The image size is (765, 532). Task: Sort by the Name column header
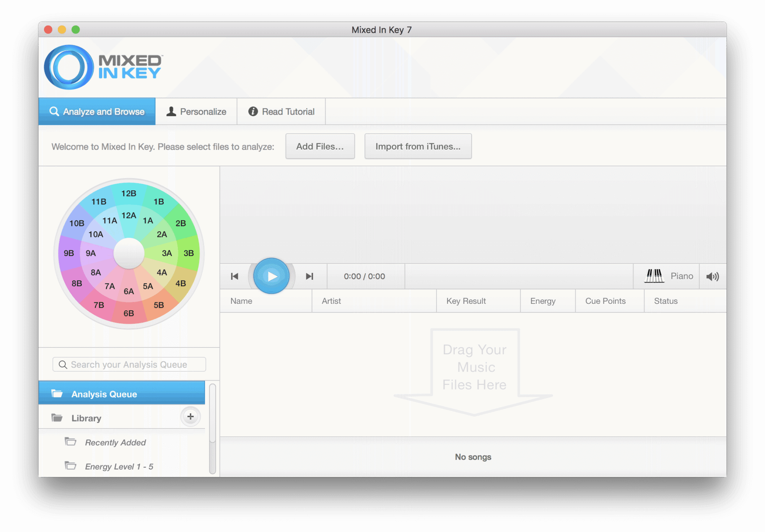click(266, 301)
